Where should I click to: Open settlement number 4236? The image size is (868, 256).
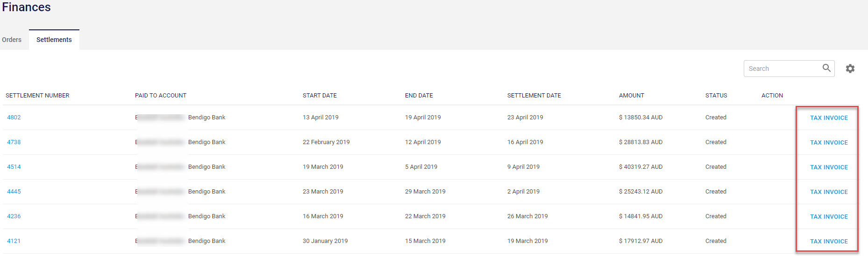[14, 216]
